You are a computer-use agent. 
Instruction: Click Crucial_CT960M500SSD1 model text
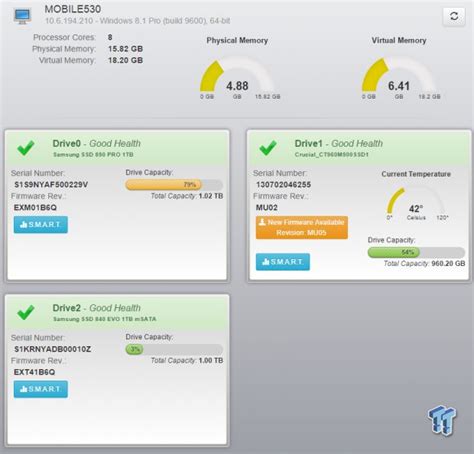[332, 155]
